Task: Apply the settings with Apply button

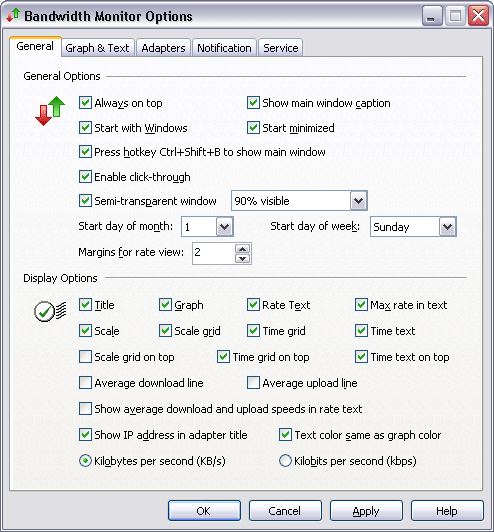Action: click(x=366, y=510)
